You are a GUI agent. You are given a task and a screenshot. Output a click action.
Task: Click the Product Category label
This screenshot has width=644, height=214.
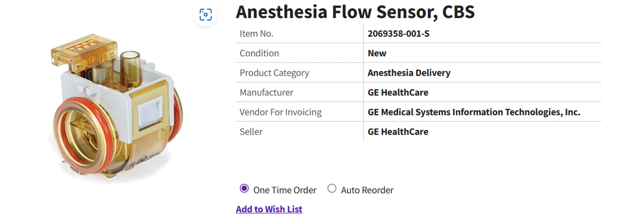click(274, 73)
